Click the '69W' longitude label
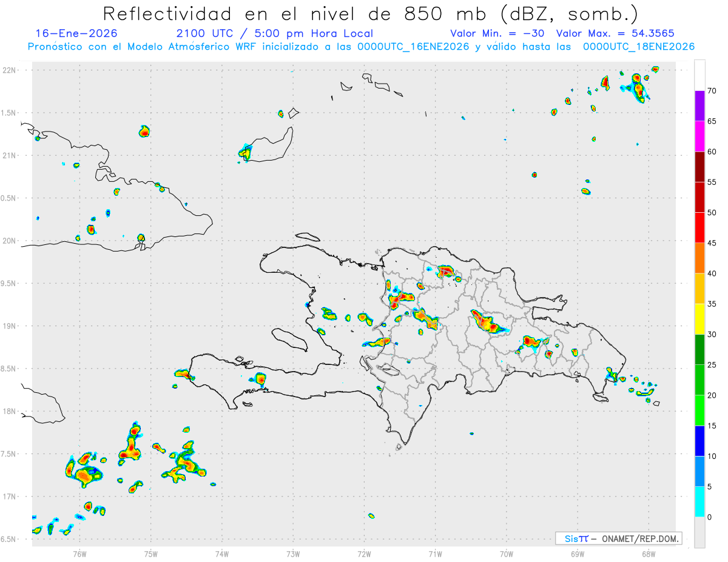The height and width of the screenshot is (562, 728). click(578, 554)
